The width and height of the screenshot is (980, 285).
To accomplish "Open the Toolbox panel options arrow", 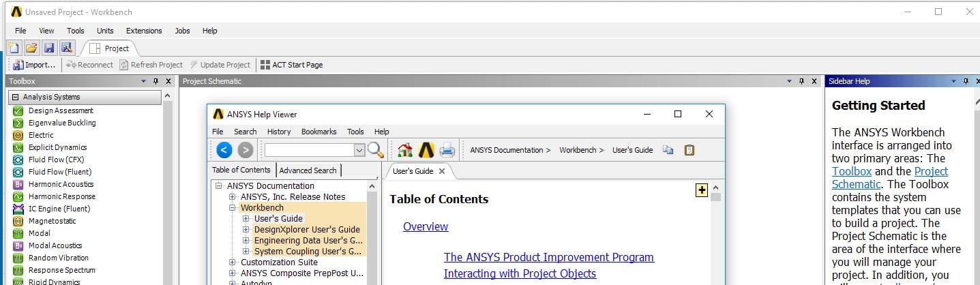I will click(144, 81).
